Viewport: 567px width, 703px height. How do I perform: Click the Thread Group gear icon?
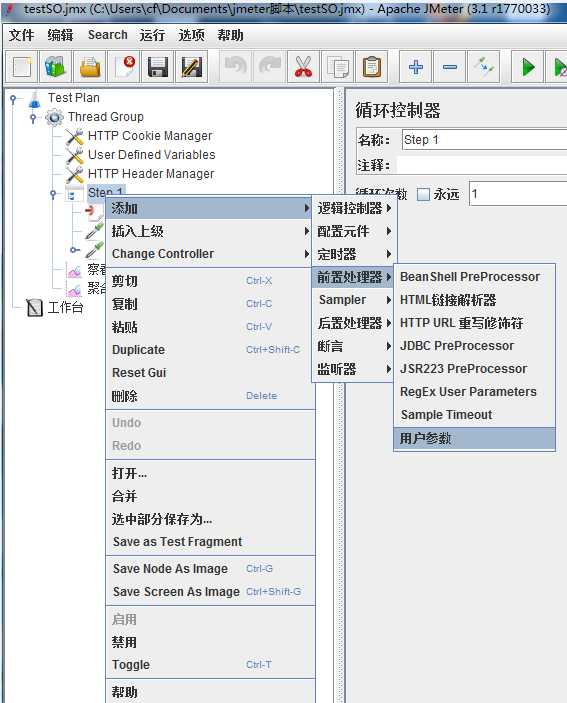pos(54,117)
